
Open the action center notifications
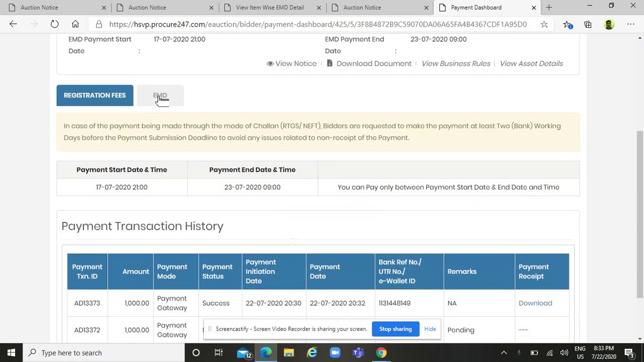tap(629, 353)
